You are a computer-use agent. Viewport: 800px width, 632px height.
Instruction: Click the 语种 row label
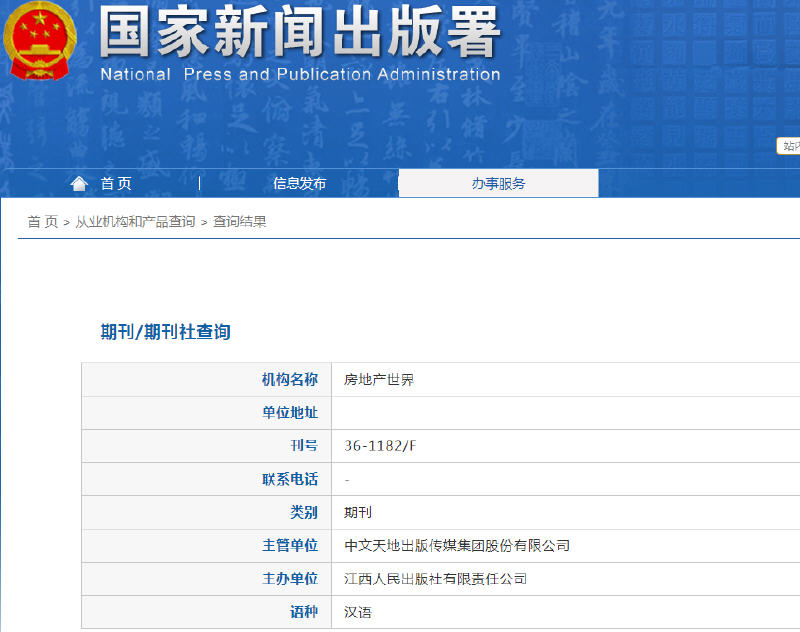click(304, 612)
